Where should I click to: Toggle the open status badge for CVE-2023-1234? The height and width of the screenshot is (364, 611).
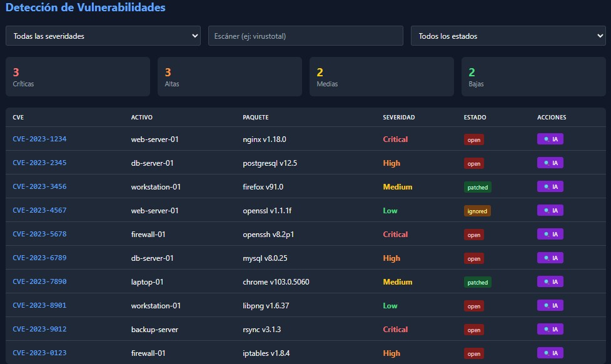point(473,139)
